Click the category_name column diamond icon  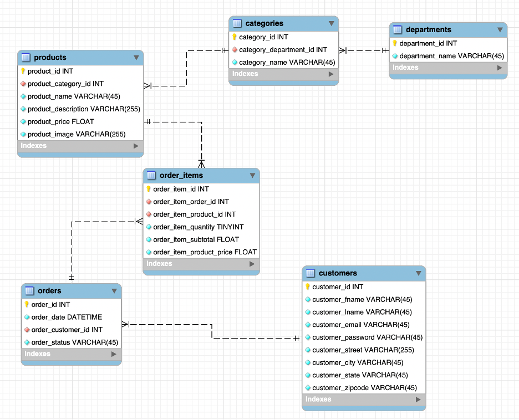coord(235,62)
